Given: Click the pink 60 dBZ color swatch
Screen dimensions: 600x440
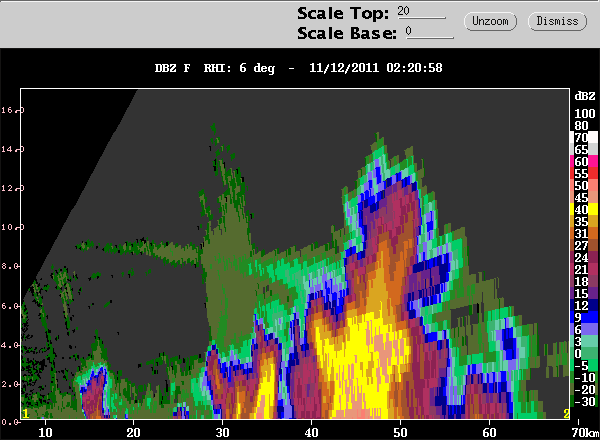Looking at the screenshot, I should coord(584,161).
